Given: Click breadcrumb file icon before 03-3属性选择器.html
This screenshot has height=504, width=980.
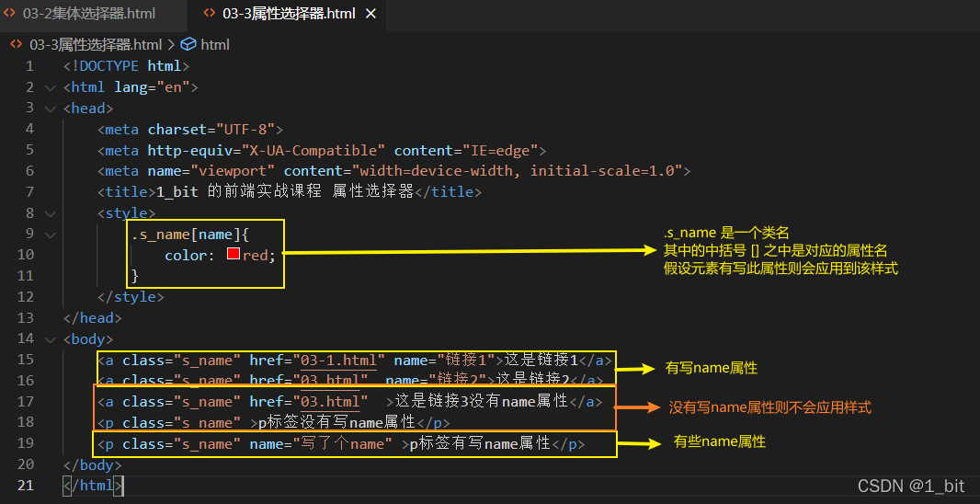Looking at the screenshot, I should [x=17, y=44].
